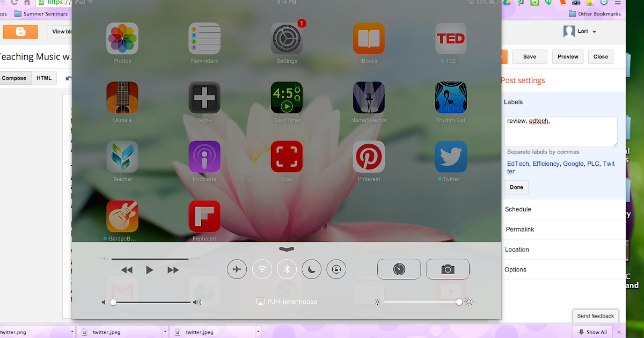The width and height of the screenshot is (644, 338).
Task: Click the music playback scrubber bar
Action: click(x=150, y=259)
